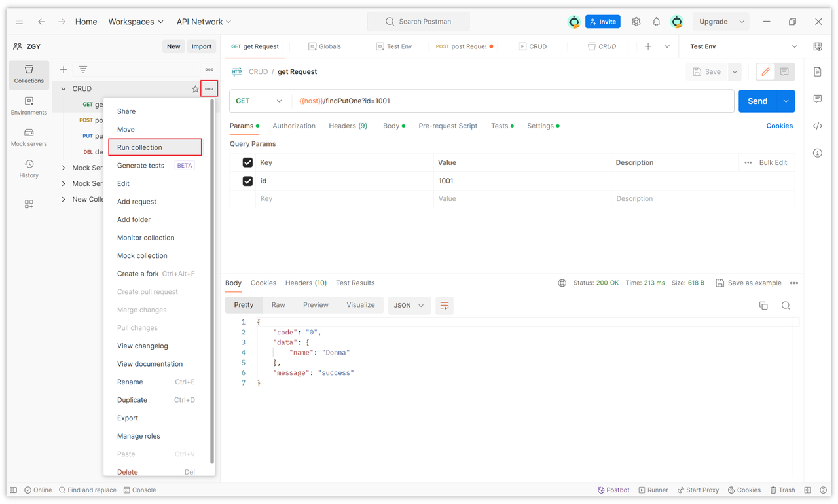Click the network globe icon
This screenshot has width=838, height=504.
coord(562,283)
